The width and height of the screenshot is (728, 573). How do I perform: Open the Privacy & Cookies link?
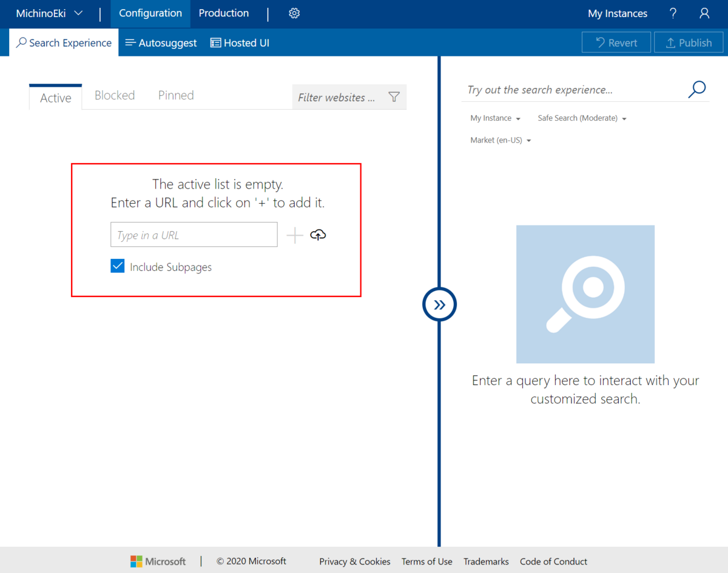355,561
